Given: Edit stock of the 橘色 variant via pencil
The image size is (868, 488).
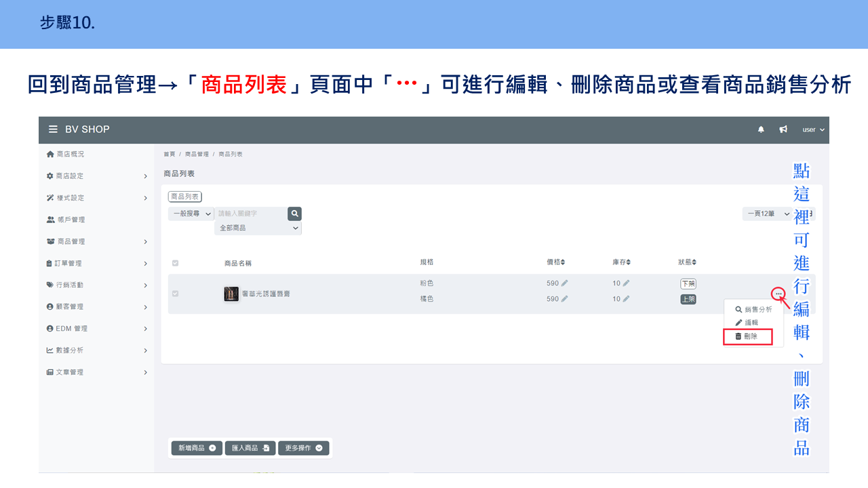Looking at the screenshot, I should point(626,299).
